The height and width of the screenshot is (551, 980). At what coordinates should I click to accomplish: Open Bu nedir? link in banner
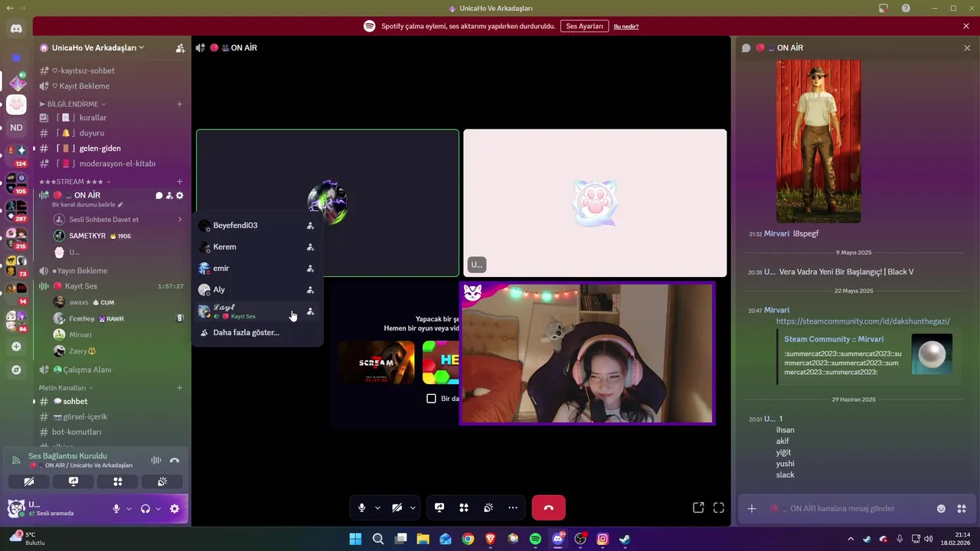click(626, 26)
